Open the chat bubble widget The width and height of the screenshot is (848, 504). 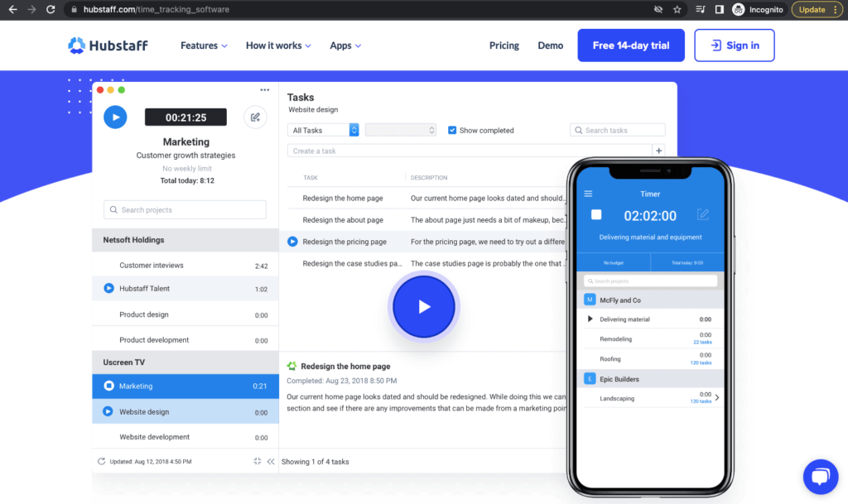[821, 476]
